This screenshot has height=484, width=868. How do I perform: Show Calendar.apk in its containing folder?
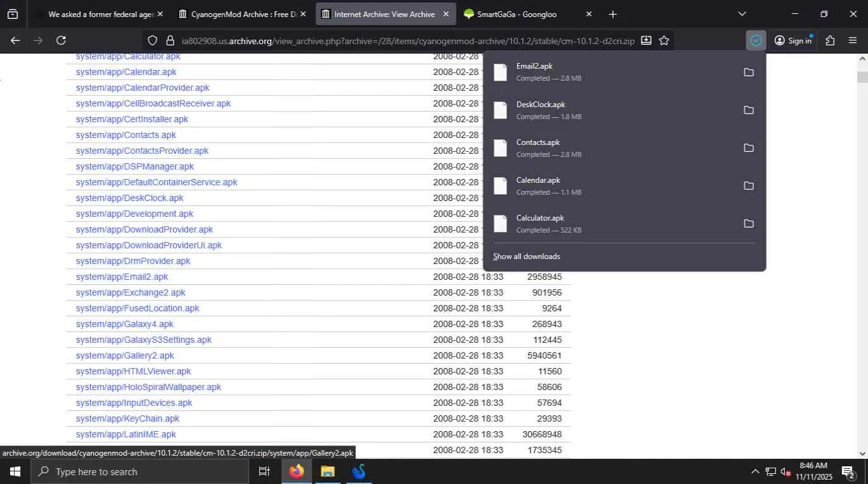pyautogui.click(x=749, y=186)
